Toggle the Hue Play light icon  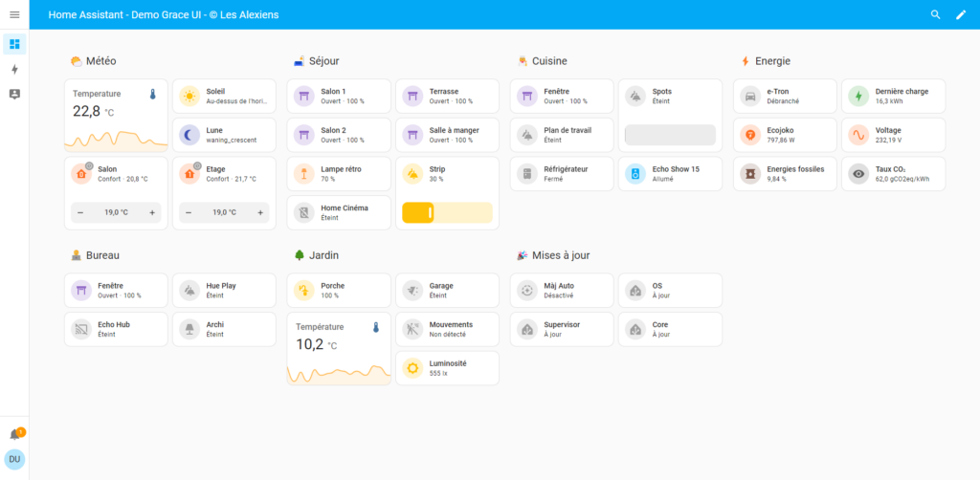pos(189,291)
